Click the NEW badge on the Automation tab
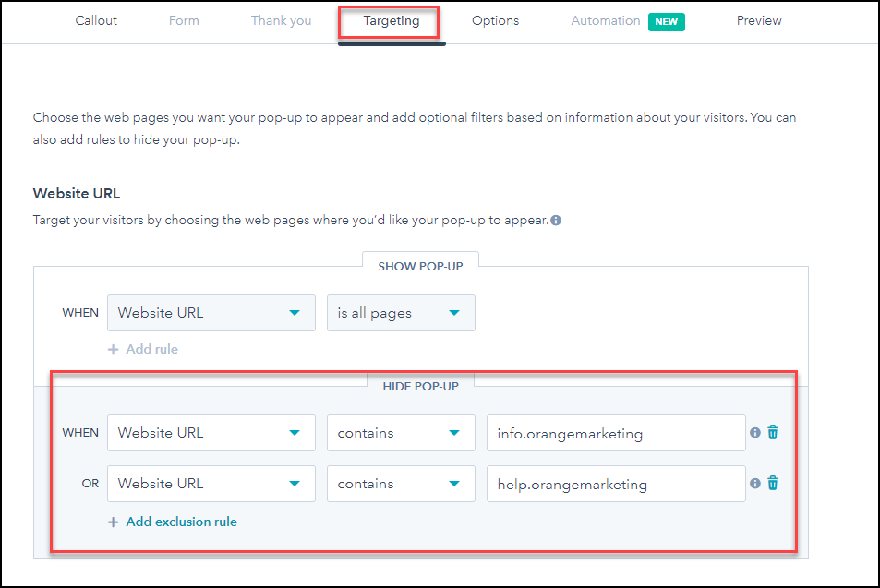Viewport: 880px width, 588px height. [666, 20]
